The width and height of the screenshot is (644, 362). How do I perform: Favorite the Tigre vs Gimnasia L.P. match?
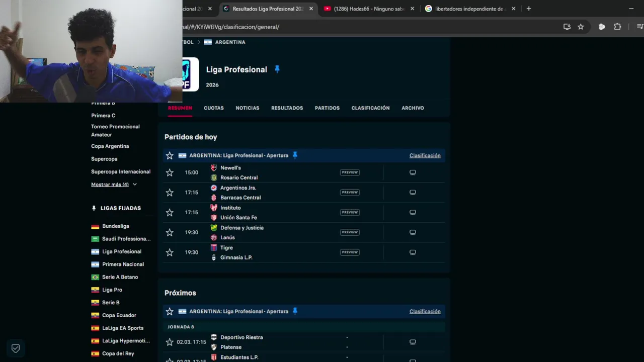(x=170, y=252)
